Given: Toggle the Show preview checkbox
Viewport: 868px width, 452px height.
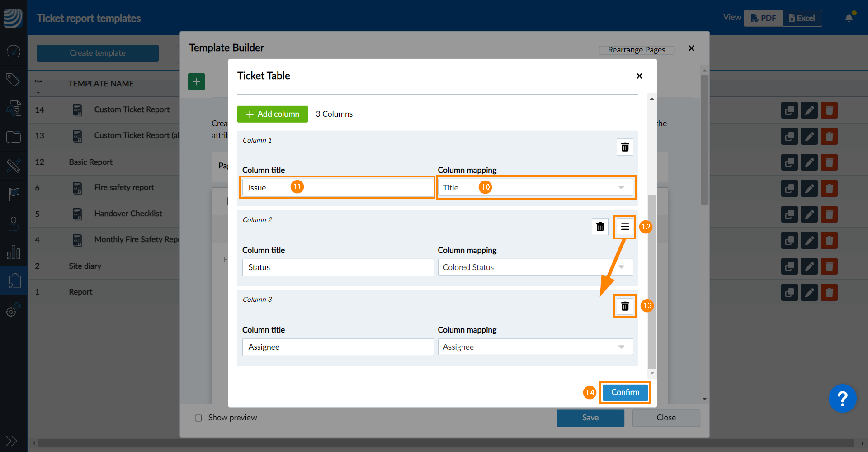Looking at the screenshot, I should [198, 418].
